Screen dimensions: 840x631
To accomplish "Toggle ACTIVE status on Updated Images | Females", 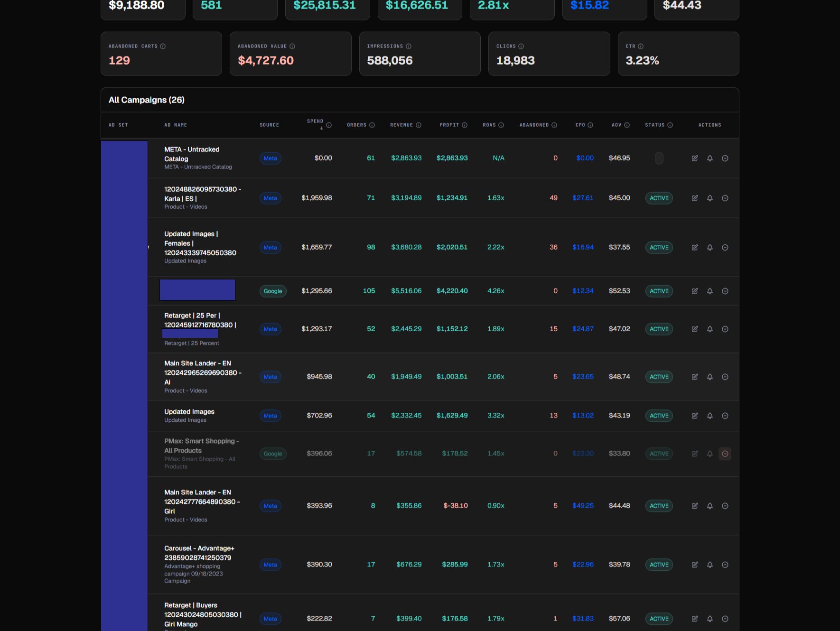I will 659,248.
